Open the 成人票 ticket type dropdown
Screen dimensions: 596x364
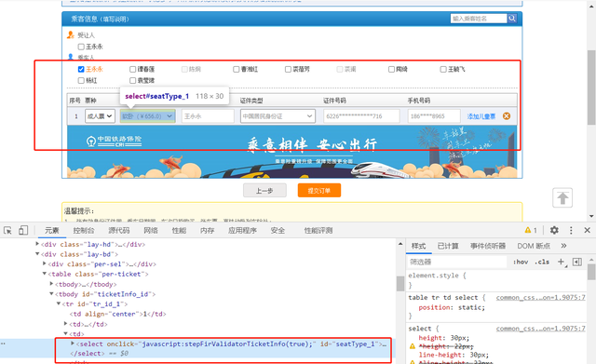[100, 116]
